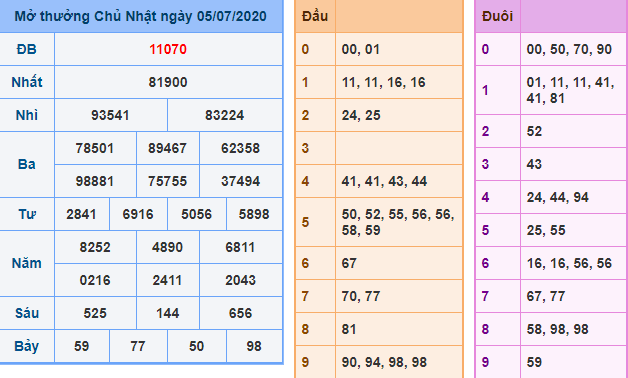Click the Đầu values "90, 94, 98, 98"

(384, 362)
